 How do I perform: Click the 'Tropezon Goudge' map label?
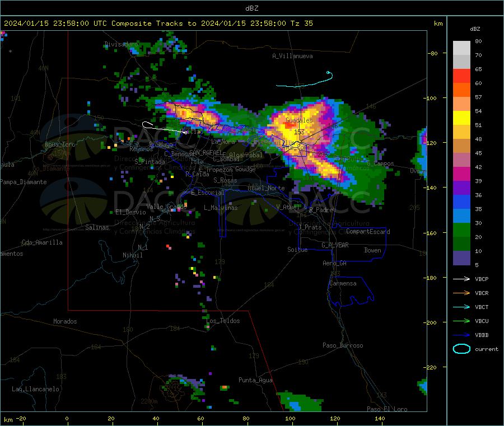231,169
